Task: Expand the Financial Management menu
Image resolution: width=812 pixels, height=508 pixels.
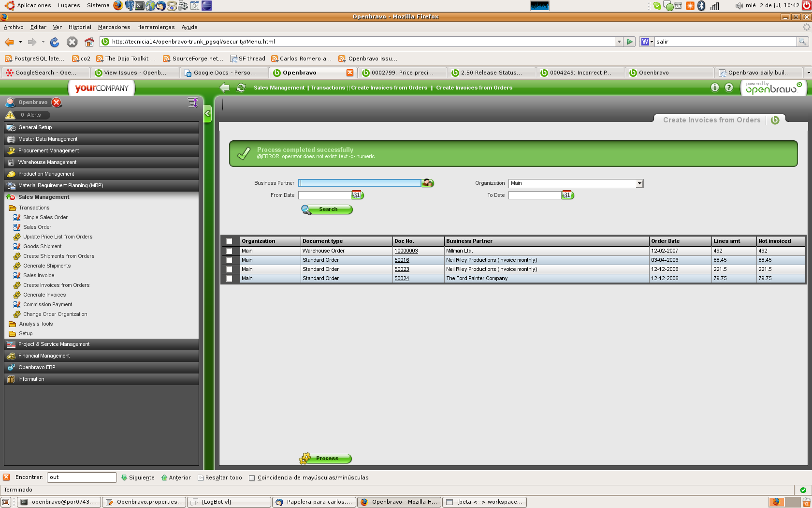Action: click(x=101, y=356)
